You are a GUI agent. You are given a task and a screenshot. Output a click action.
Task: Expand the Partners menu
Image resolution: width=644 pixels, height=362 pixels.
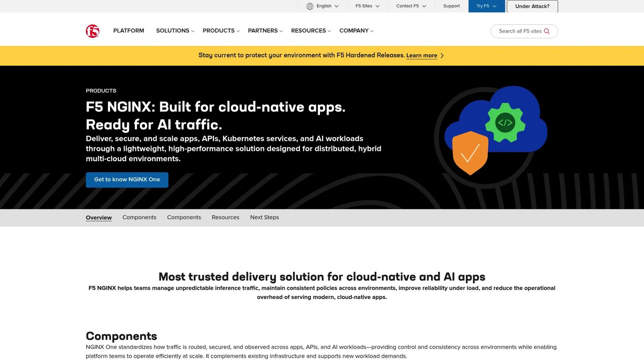point(265,31)
